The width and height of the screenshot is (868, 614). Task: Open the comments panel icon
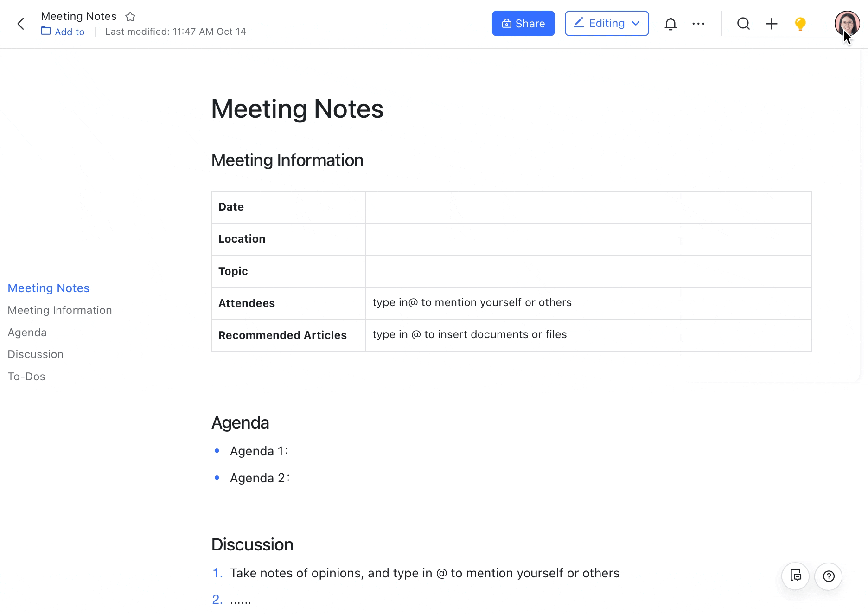(x=796, y=576)
